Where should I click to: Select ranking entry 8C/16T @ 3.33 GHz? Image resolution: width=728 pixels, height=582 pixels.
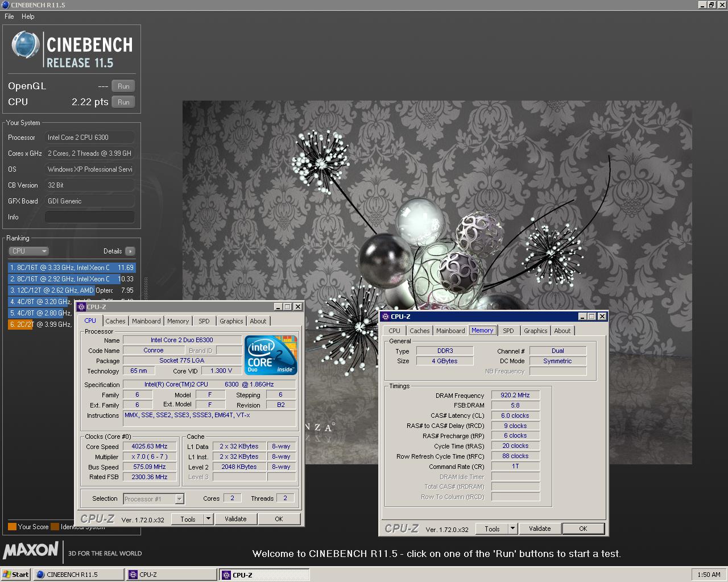(x=72, y=268)
